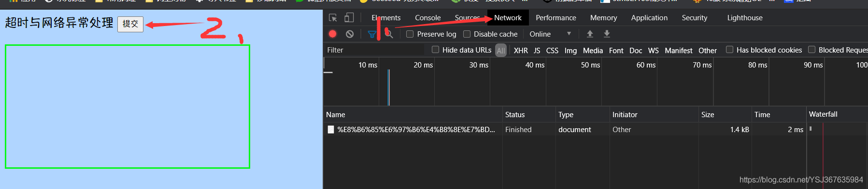Filter requests by XHR type
This screenshot has width=868, height=189.
coord(521,51)
